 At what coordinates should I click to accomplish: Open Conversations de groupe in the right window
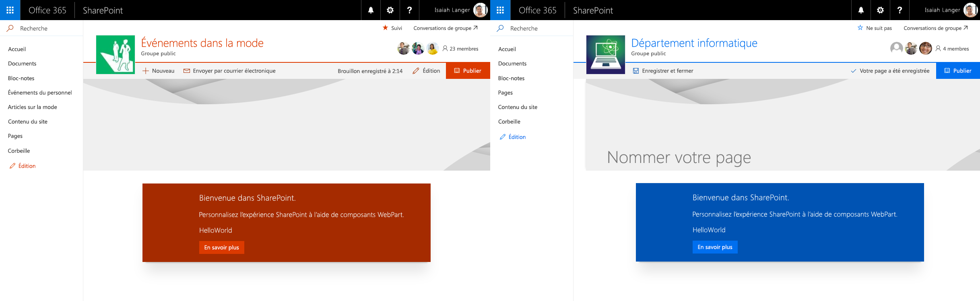click(x=936, y=28)
